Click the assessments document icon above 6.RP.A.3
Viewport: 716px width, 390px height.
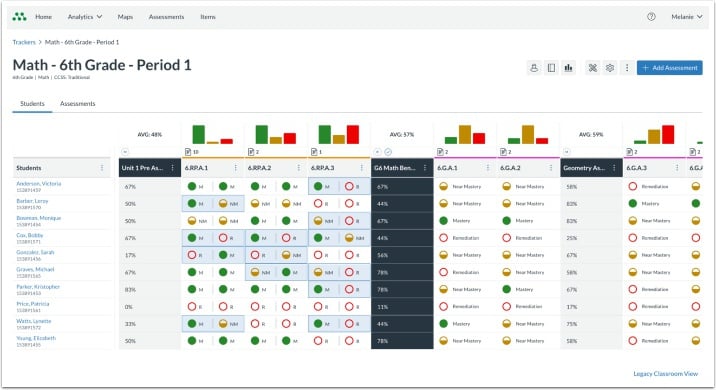click(314, 152)
